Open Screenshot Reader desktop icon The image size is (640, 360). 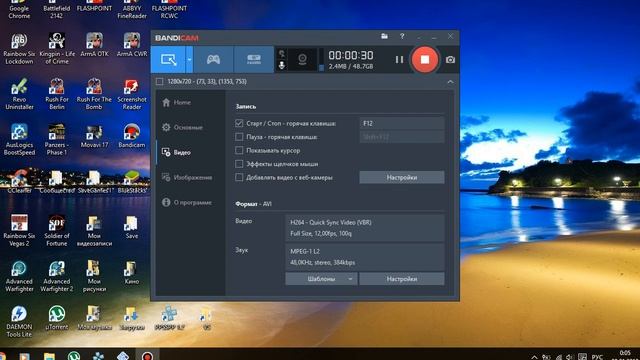click(131, 94)
